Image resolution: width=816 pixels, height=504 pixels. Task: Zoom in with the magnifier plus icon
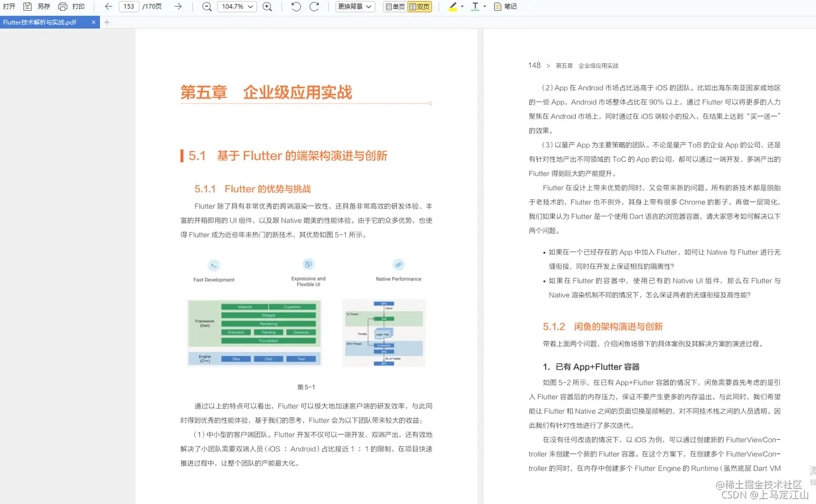(x=267, y=6)
